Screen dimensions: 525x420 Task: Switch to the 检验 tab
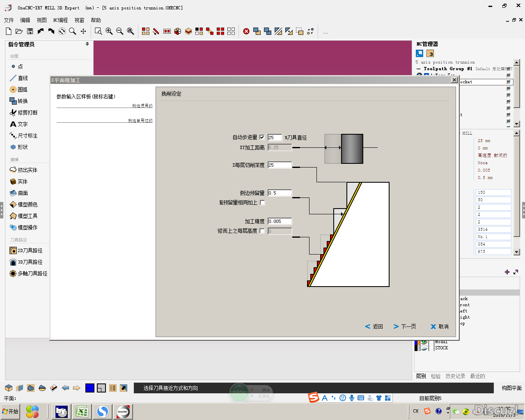click(436, 376)
